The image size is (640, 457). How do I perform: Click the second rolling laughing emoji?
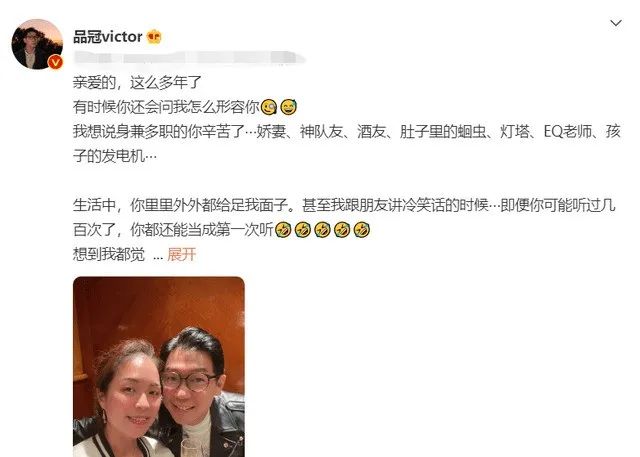click(x=302, y=230)
